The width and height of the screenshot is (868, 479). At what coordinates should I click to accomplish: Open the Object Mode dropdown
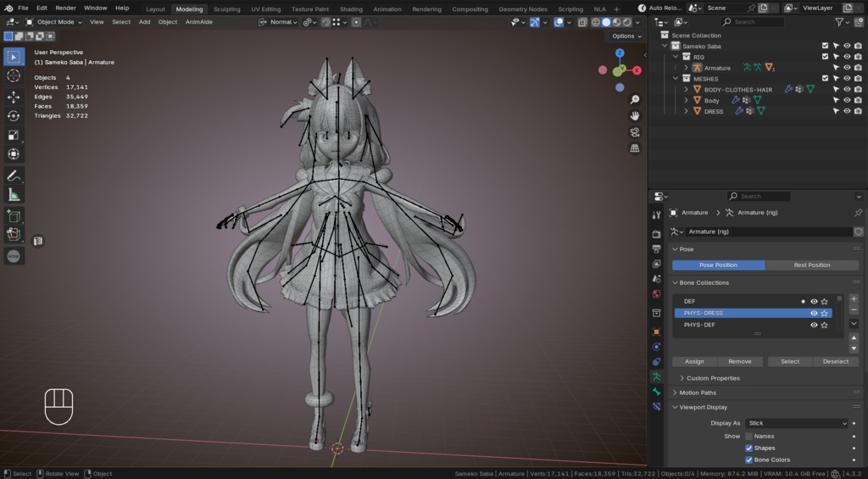pos(53,22)
